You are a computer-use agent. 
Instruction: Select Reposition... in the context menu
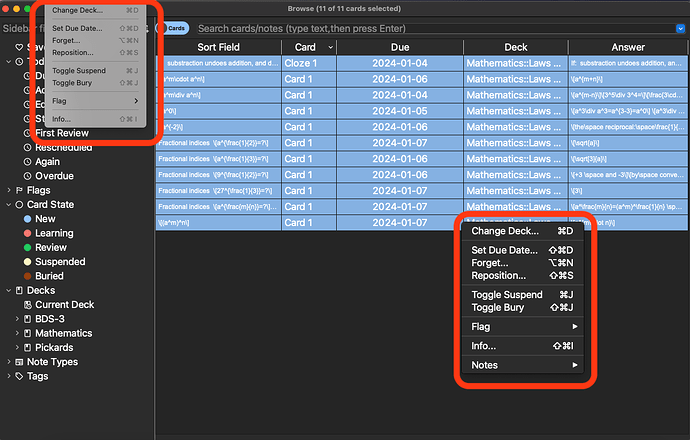tap(522, 275)
